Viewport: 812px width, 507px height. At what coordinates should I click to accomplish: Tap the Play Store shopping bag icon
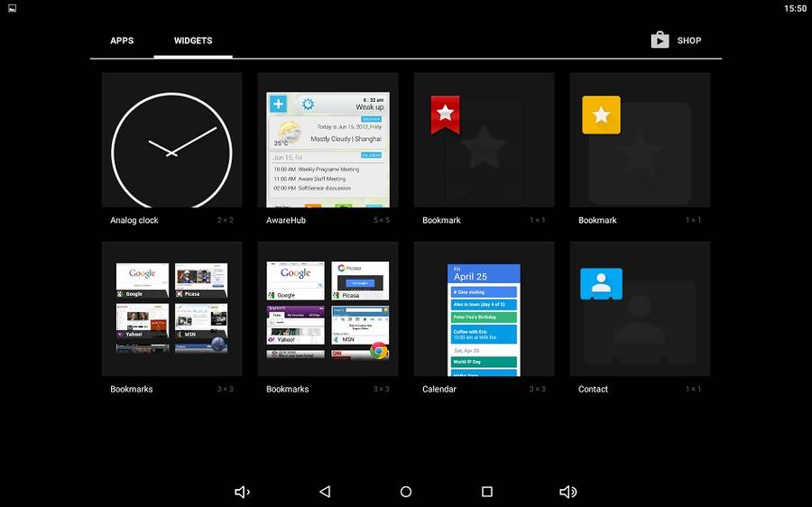[660, 40]
